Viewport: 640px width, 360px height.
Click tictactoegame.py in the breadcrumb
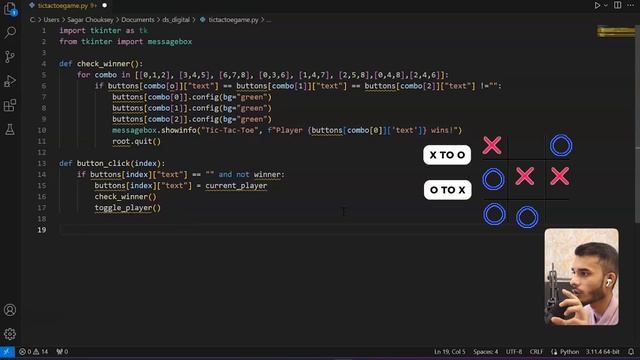coord(233,20)
